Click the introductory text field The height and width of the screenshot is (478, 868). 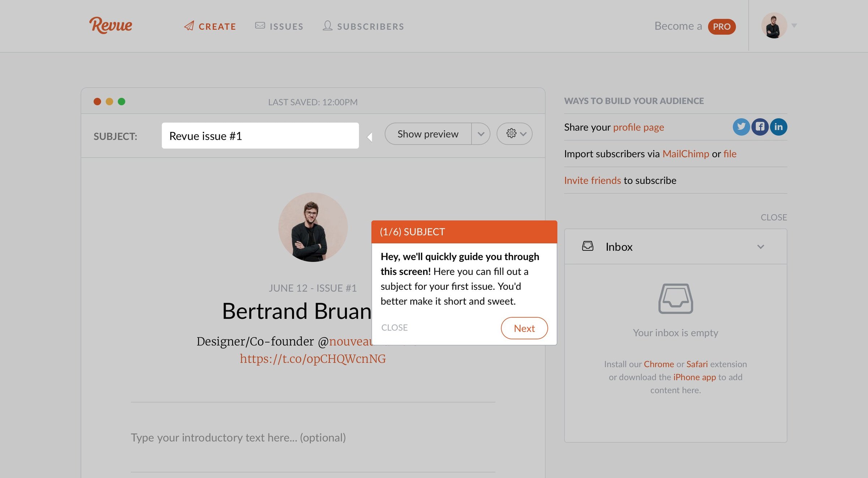(x=313, y=438)
